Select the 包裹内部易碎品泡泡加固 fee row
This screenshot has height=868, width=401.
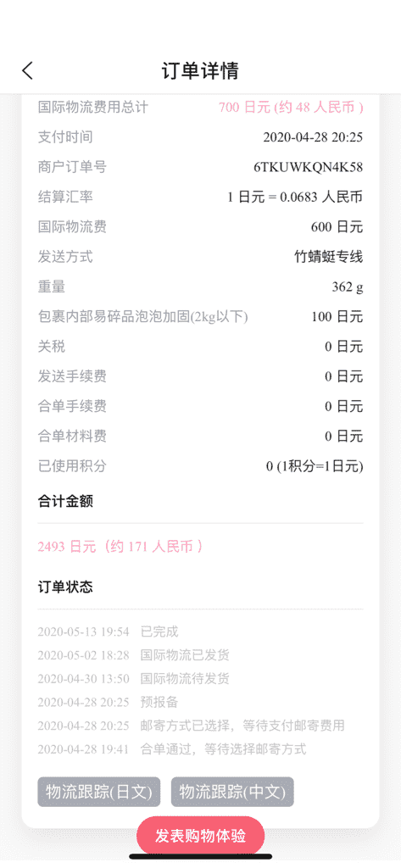pyautogui.click(x=200, y=317)
